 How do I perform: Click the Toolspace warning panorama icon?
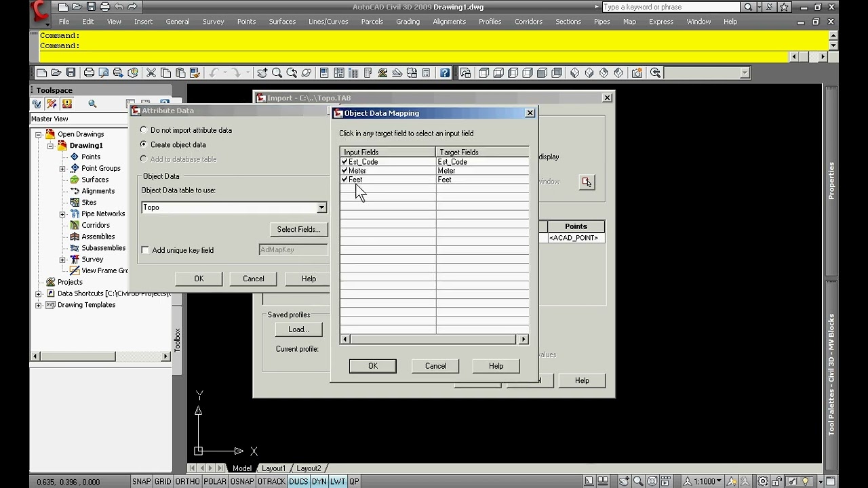click(x=66, y=104)
